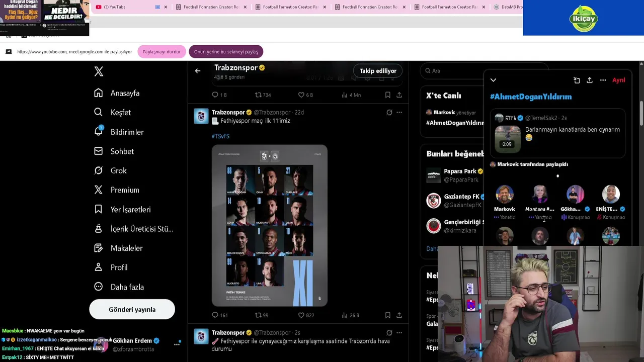
Task: Repost the post showing 99 reposts
Action: point(262,315)
